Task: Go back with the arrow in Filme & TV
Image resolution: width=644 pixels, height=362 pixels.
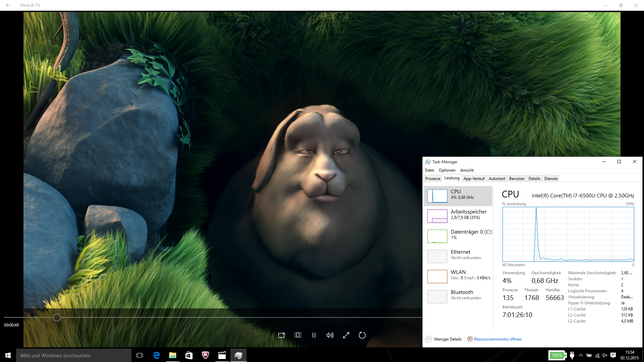Action: [x=8, y=5]
